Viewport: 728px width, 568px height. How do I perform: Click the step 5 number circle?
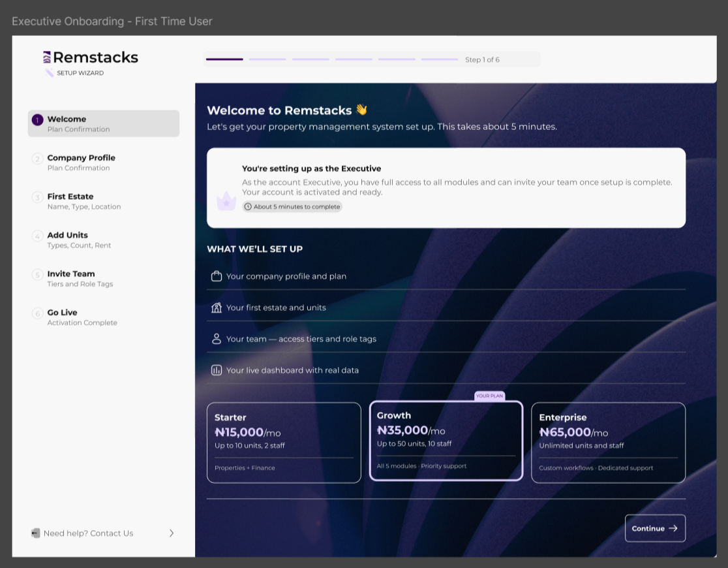tap(38, 275)
